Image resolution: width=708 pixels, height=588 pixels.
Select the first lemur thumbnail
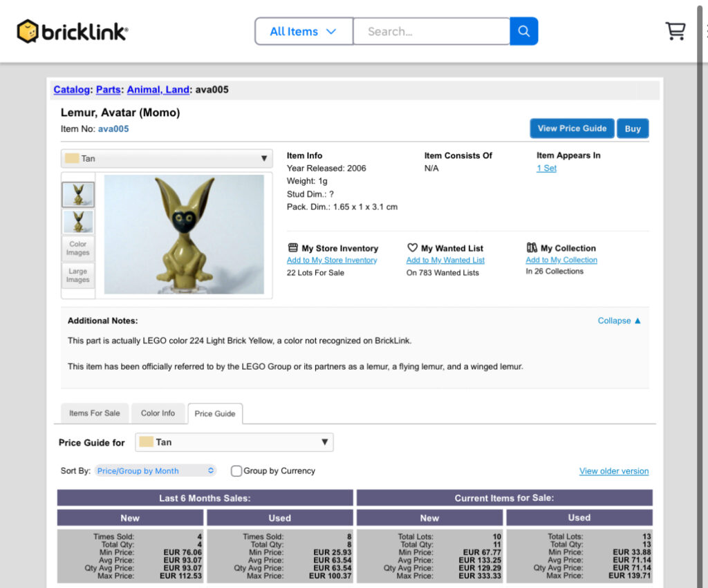[x=78, y=195]
